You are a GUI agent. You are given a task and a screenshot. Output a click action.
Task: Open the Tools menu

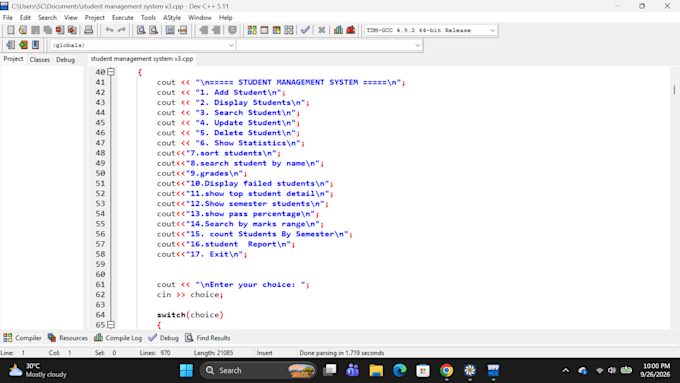coord(148,17)
